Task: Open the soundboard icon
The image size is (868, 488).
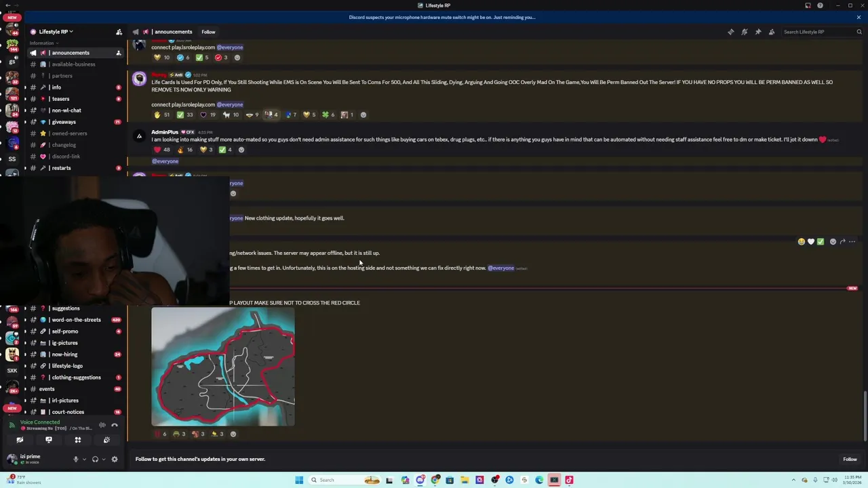Action: click(106, 440)
